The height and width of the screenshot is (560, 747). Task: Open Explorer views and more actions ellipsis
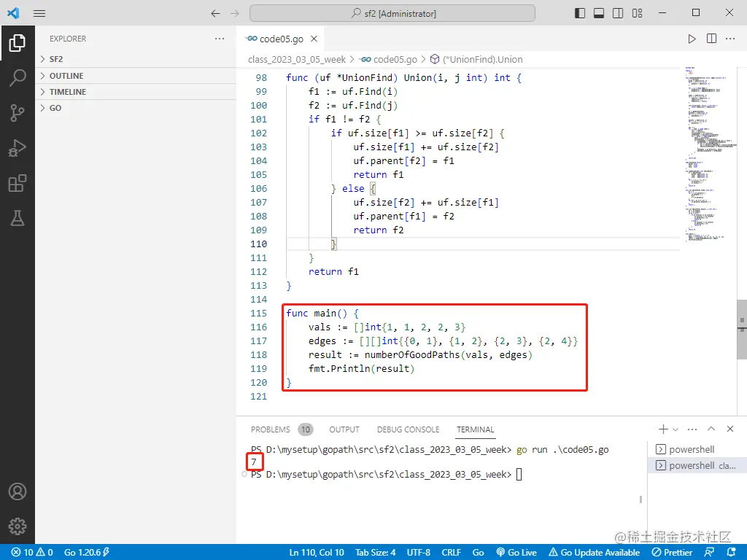tap(220, 39)
